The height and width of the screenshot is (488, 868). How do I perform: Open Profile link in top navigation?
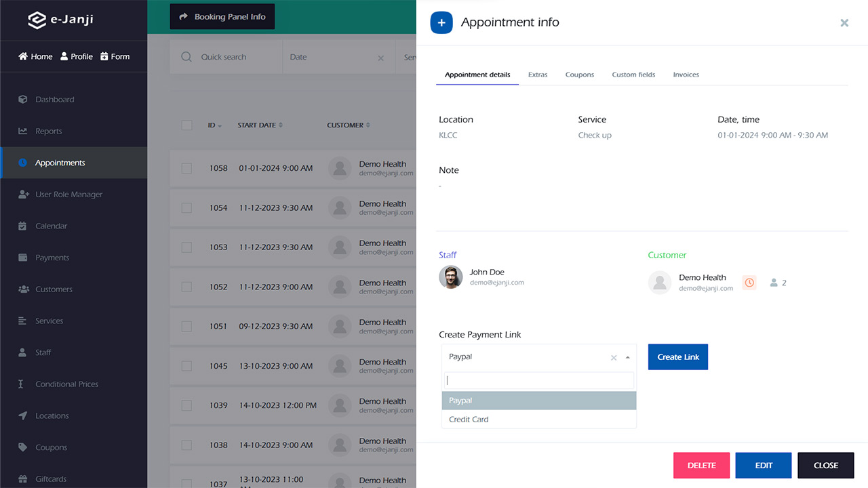pyautogui.click(x=77, y=56)
